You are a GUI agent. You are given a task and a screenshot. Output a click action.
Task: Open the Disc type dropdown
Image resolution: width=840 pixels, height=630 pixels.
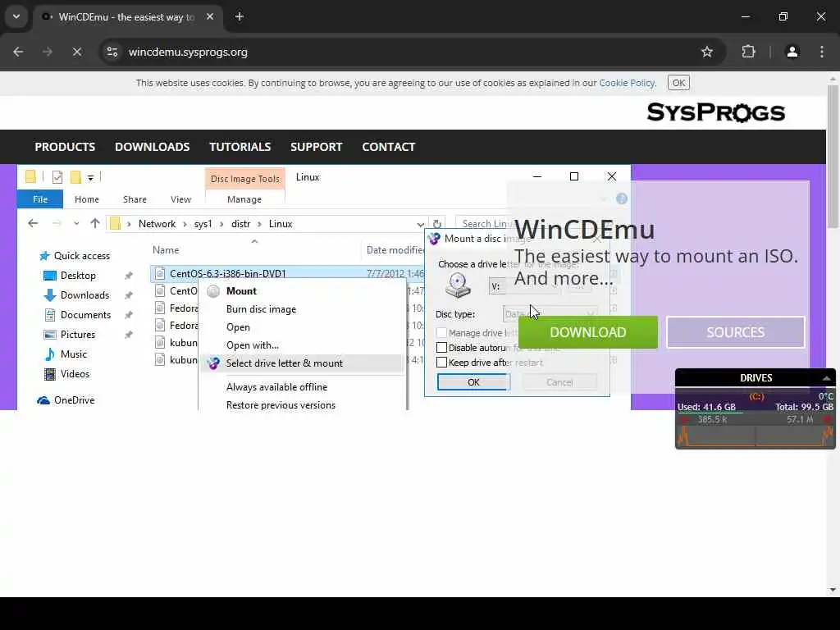pyautogui.click(x=549, y=314)
